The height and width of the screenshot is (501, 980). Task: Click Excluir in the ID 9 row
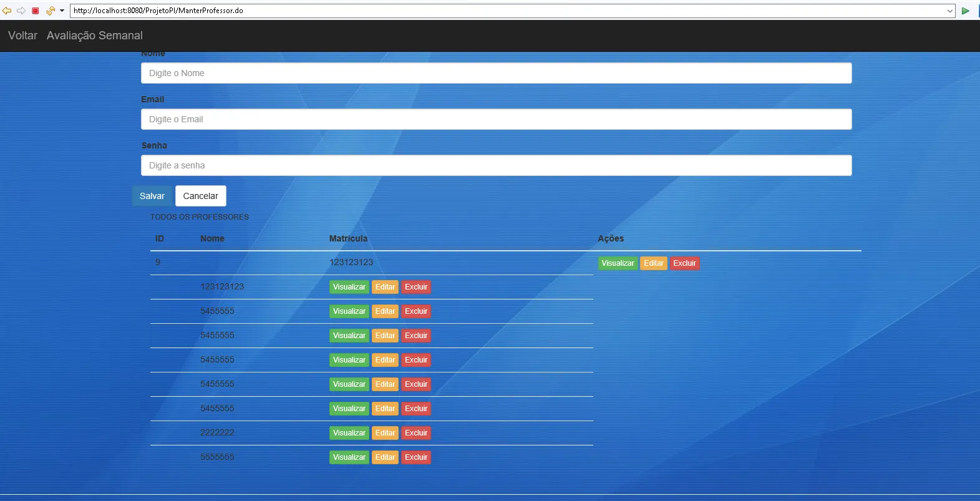pyautogui.click(x=684, y=263)
